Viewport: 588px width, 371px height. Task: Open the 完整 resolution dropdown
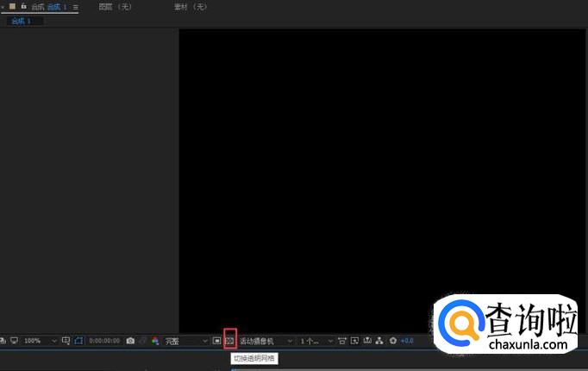pyautogui.click(x=186, y=341)
